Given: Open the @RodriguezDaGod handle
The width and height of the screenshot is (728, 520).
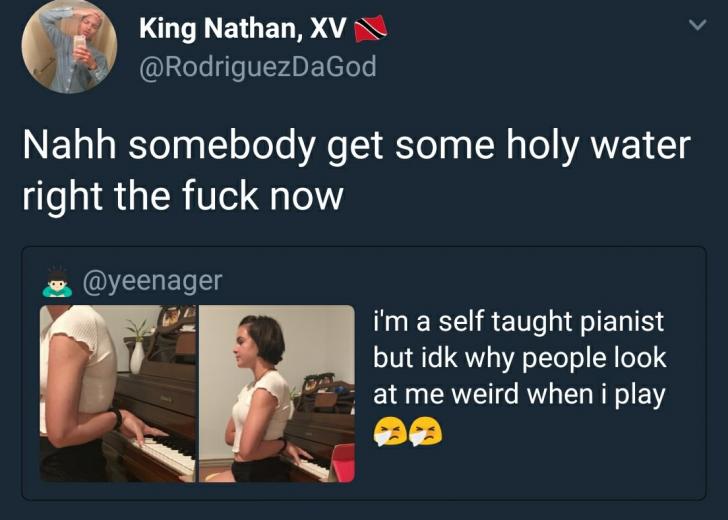Looking at the screenshot, I should point(258,66).
